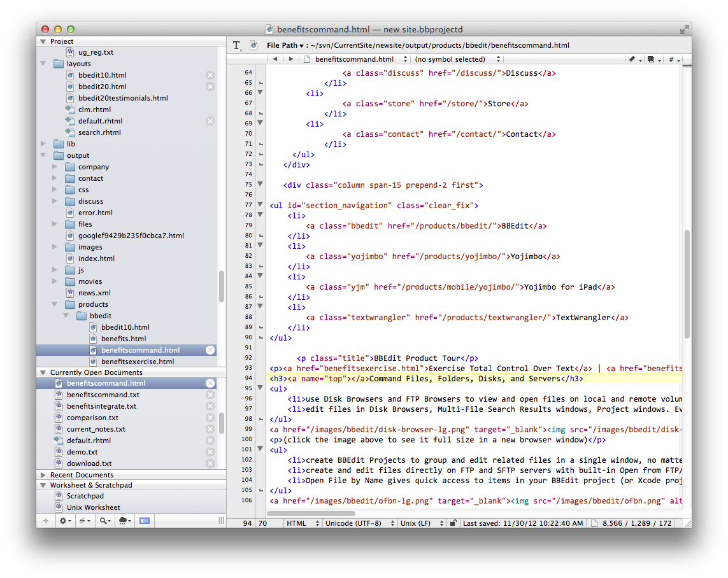Open search.rhtml in layouts
The image size is (728, 578).
point(99,132)
